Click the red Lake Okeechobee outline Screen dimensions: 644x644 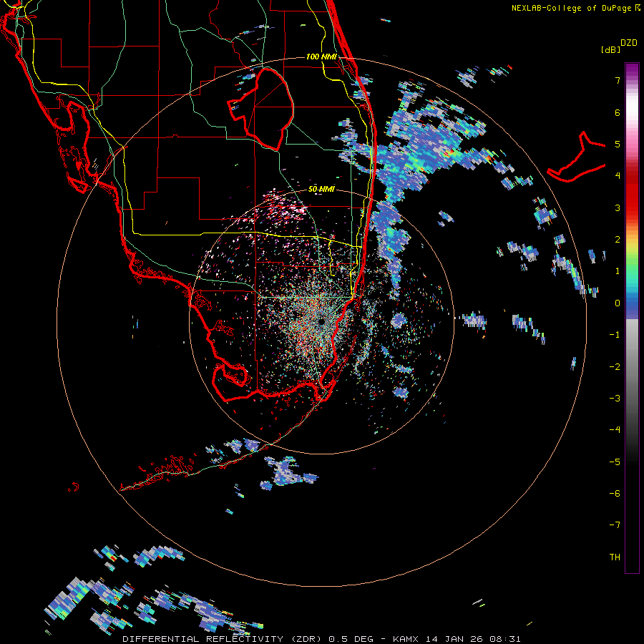pos(260,109)
